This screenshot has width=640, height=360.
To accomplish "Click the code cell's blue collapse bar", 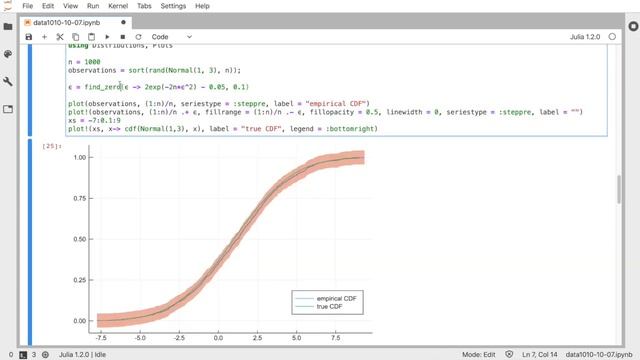I will [x=30, y=90].
